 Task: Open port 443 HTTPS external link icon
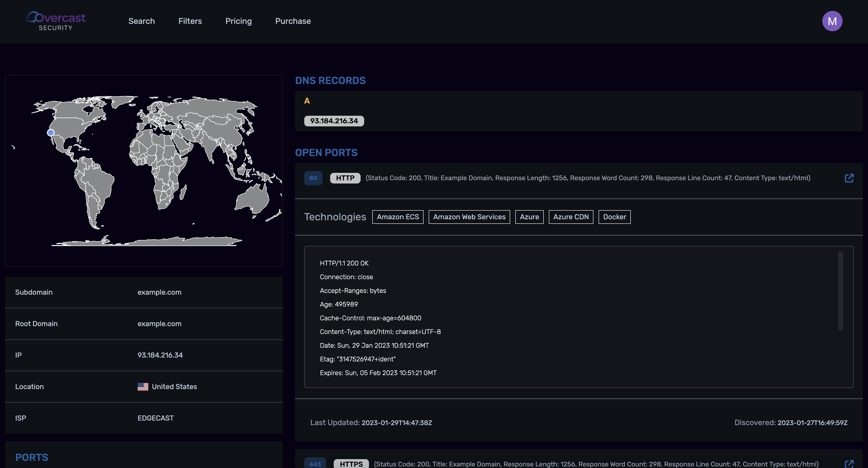[849, 464]
